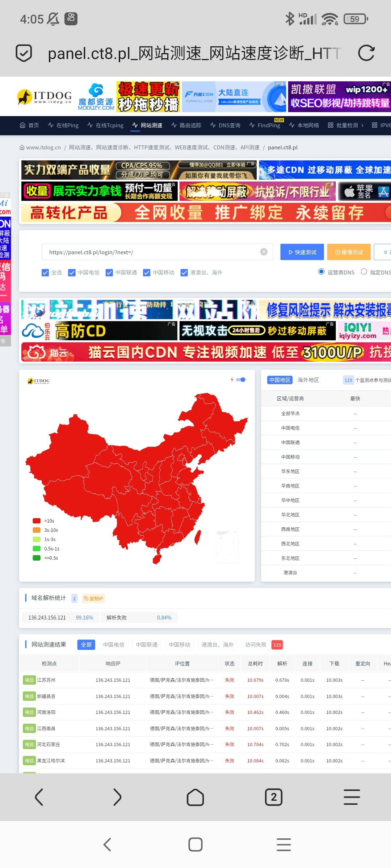Clear the URL input with X icon
This screenshot has width=391, height=868.
click(x=264, y=252)
